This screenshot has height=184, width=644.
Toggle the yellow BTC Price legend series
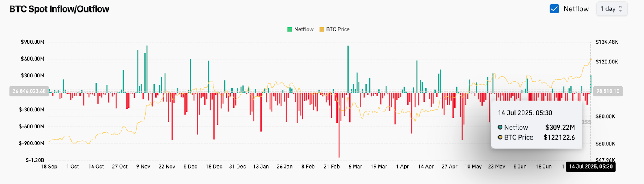(334, 29)
